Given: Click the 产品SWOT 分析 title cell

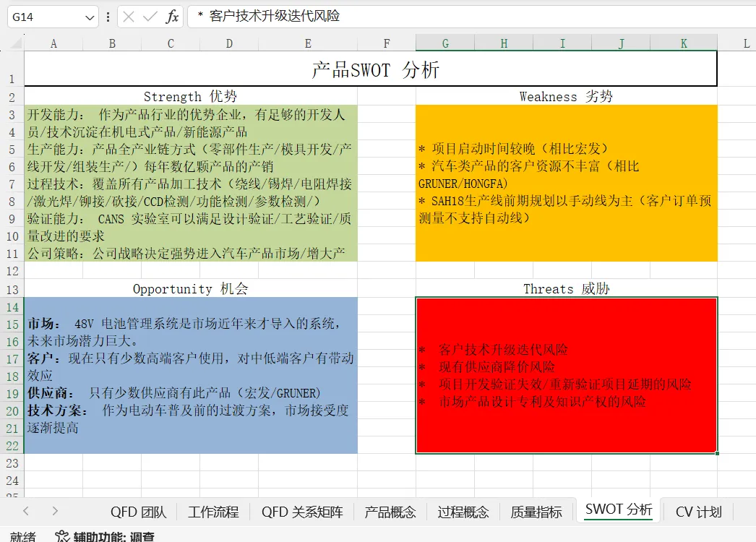Looking at the screenshot, I should [370, 69].
